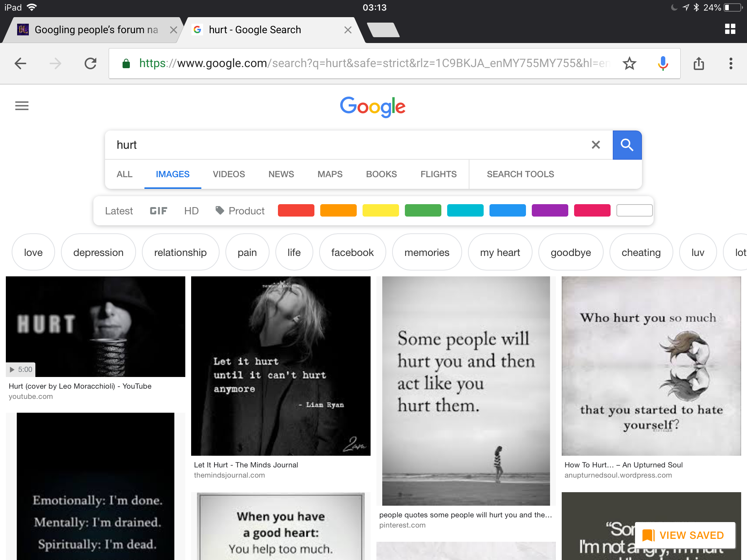Select the 'love' suggestion chip
Viewport: 747px width, 560px height.
click(33, 252)
